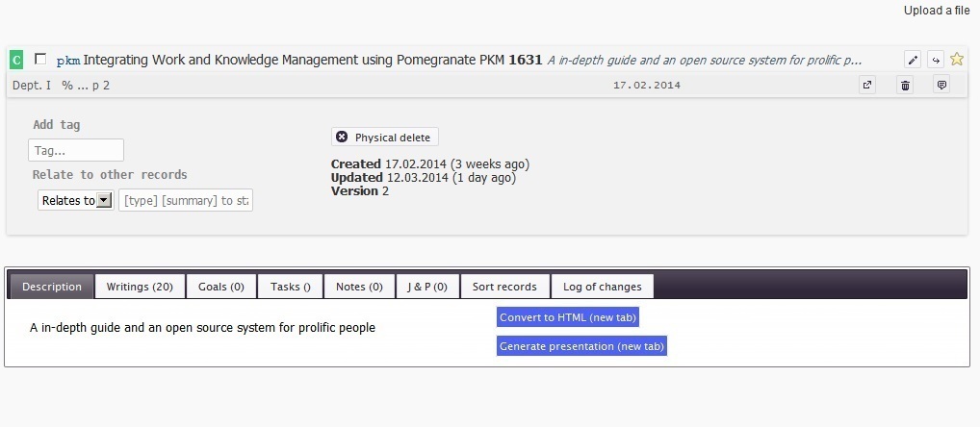980x427 pixels.
Task: Click into the Tag input field
Action: pos(76,150)
